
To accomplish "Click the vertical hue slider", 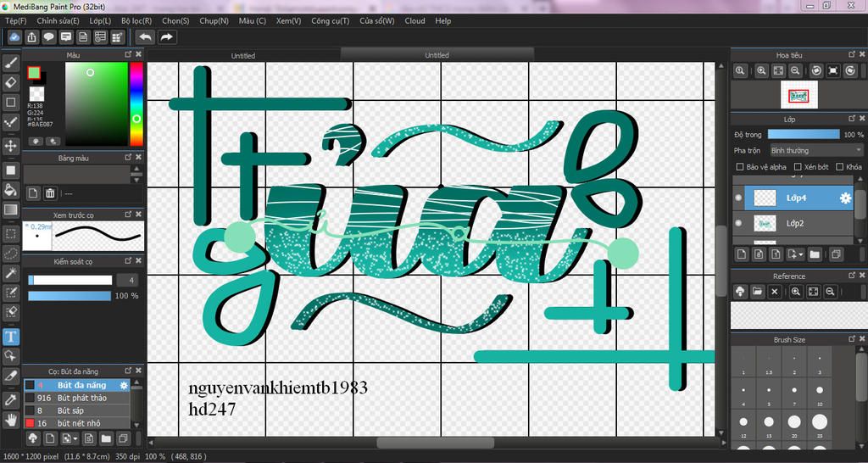I will [x=136, y=103].
